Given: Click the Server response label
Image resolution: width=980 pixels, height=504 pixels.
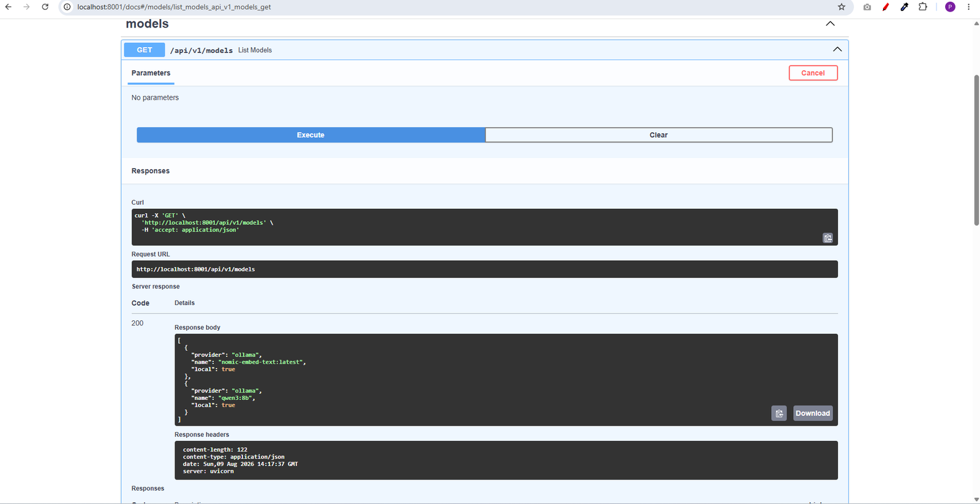Looking at the screenshot, I should pos(156,287).
